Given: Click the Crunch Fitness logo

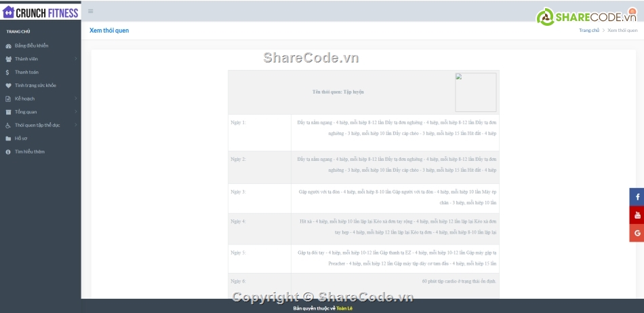Looking at the screenshot, I should pos(41,12).
